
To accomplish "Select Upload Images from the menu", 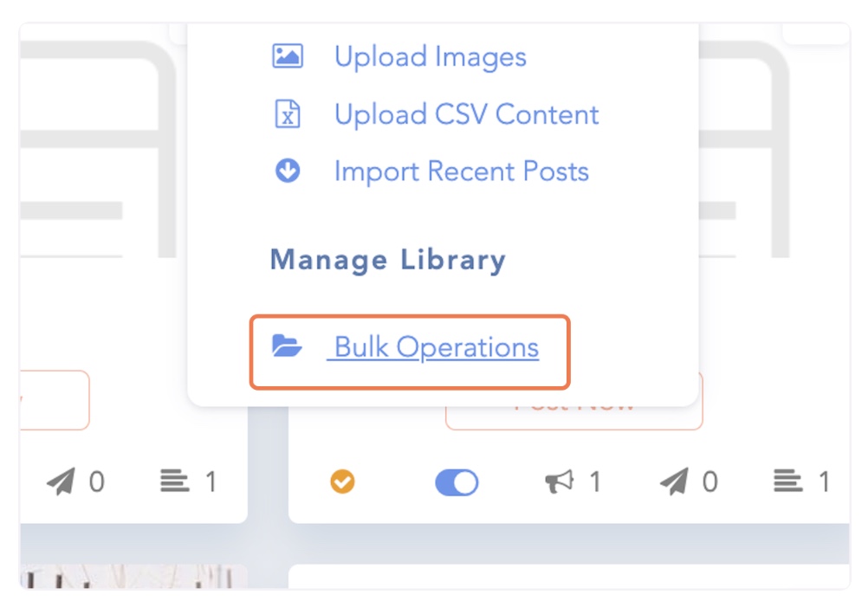I will 430,57.
